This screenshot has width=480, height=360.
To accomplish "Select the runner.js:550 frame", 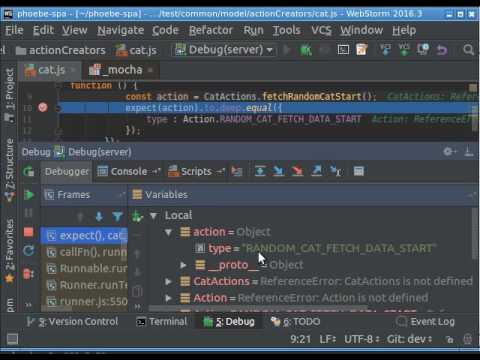I will pos(84,302).
